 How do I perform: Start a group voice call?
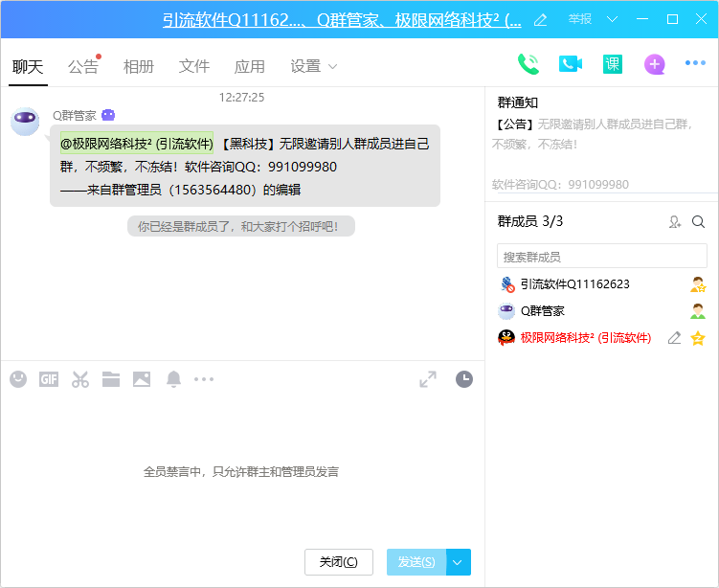point(528,64)
